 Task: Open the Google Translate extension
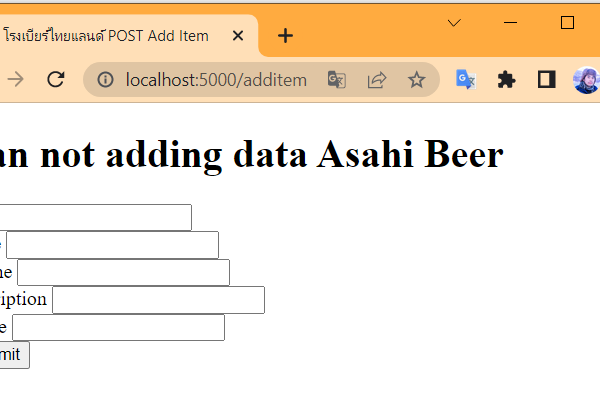[466, 80]
